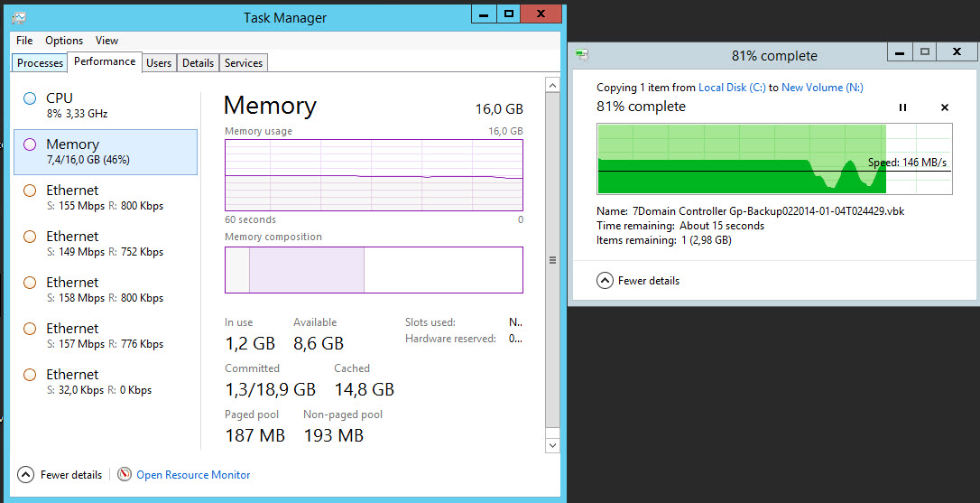Collapse Task Manager with Fewer details arrow
The width and height of the screenshot is (980, 503).
click(x=25, y=475)
